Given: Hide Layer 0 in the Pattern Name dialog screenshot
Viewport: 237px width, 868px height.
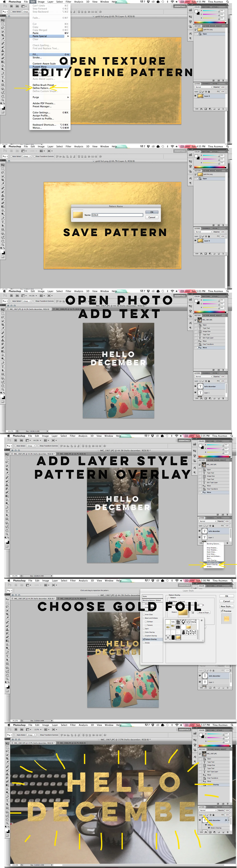Looking at the screenshot, I should point(195,241).
